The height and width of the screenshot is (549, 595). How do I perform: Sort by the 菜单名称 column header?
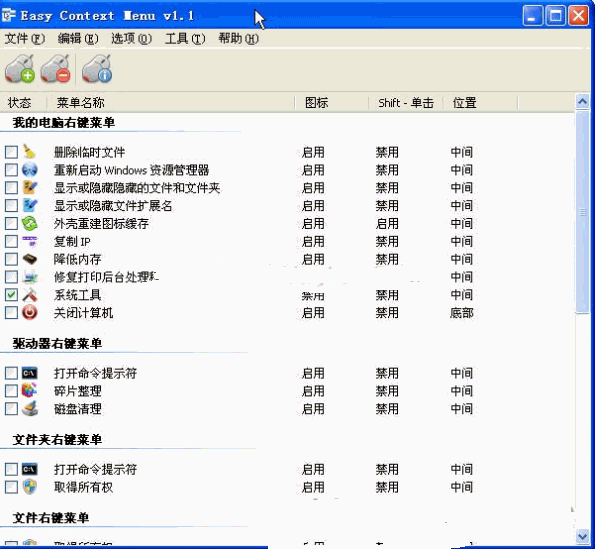(171, 102)
